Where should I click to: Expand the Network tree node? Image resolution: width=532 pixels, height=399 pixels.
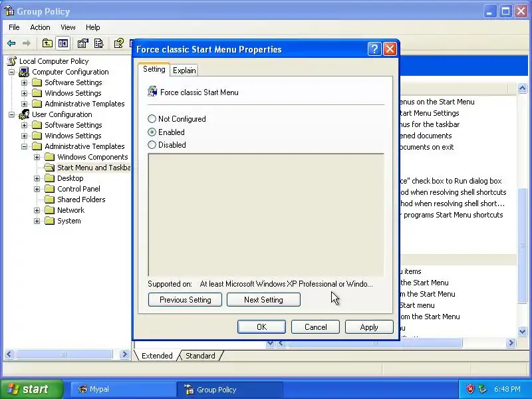coord(37,210)
